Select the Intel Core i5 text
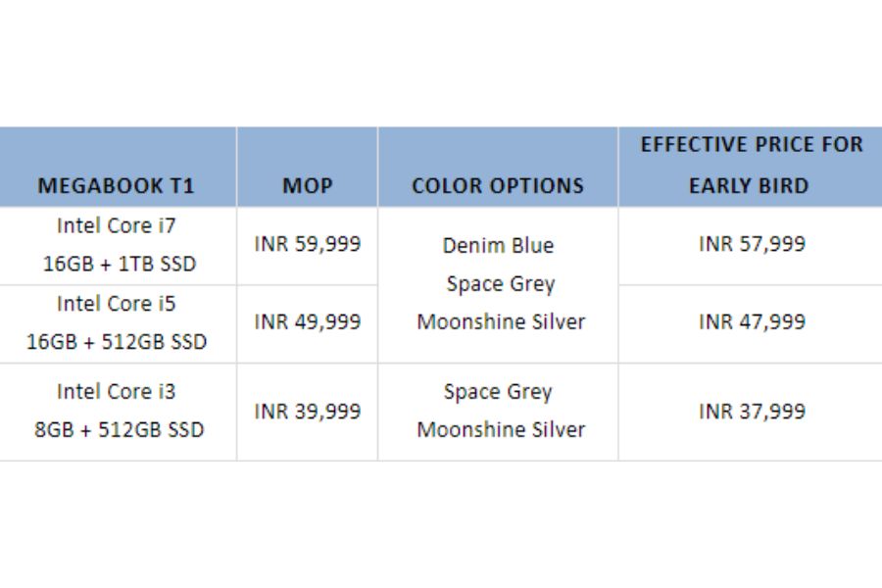Screen dimensions: 882x588 (116, 304)
